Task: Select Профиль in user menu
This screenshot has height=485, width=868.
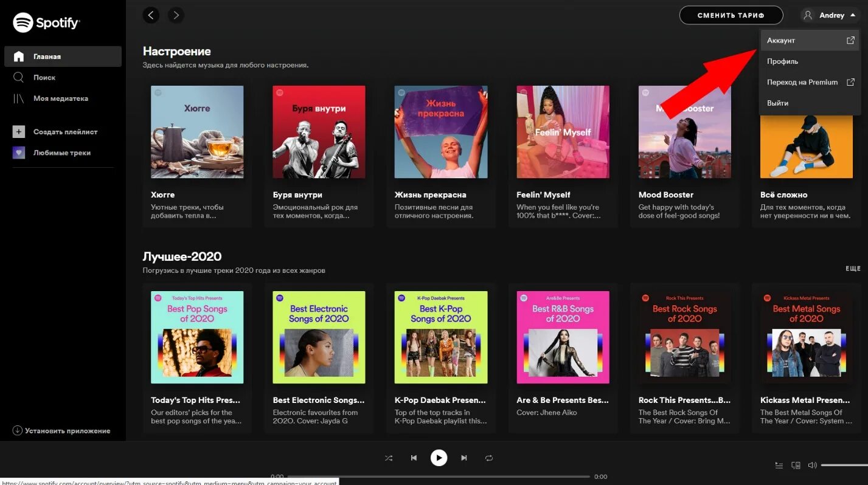Action: (x=810, y=61)
